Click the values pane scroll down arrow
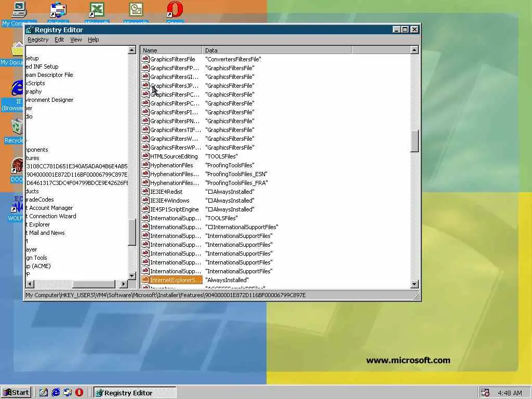 click(414, 284)
